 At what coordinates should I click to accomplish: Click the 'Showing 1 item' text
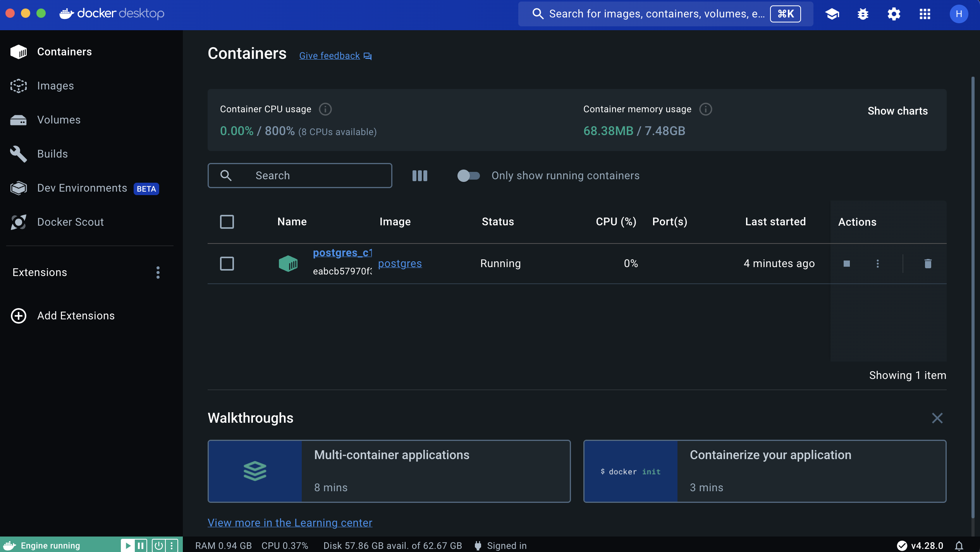point(908,375)
